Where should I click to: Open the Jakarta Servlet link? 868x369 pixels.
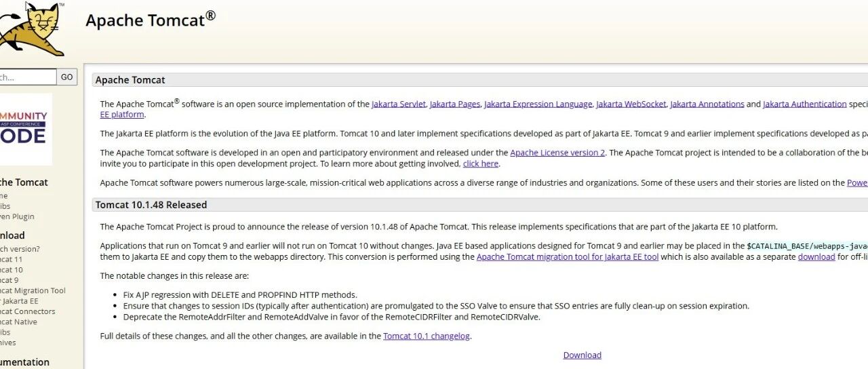399,104
